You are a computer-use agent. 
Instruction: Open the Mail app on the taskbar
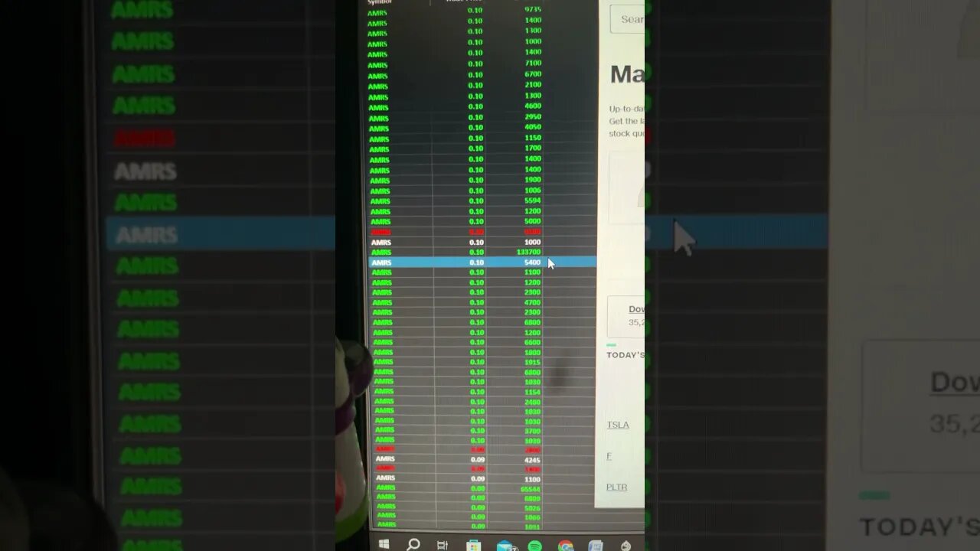(x=505, y=546)
